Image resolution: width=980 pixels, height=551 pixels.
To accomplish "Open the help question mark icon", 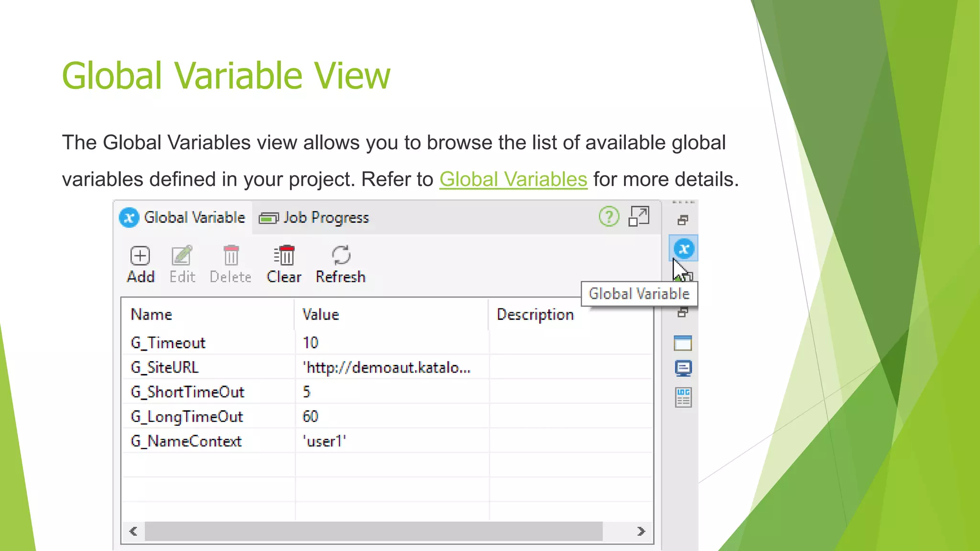I will pos(609,217).
